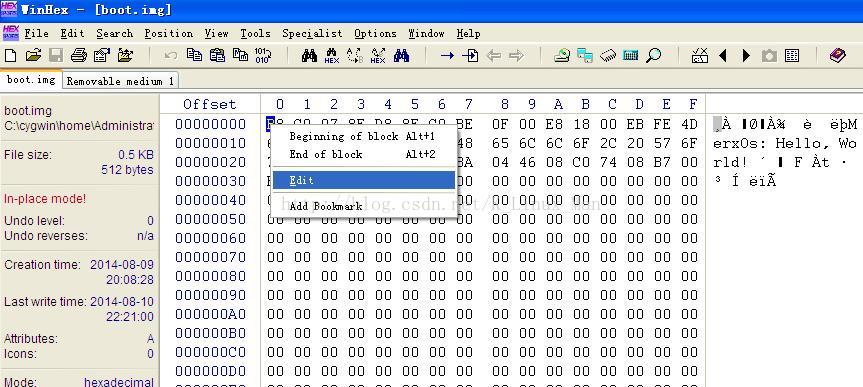Screen dimensions: 863x387
Task: Click offset row 00000000
Action: [x=211, y=124]
